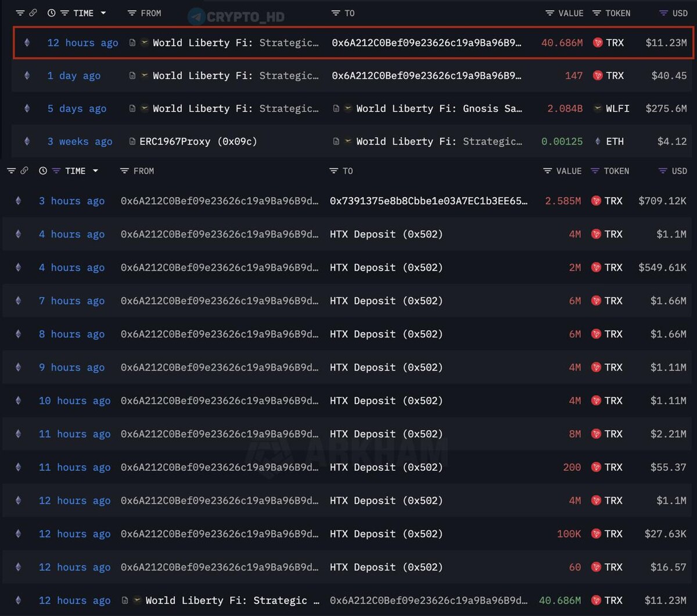
Task: Open address 0x7391375e8b8Cbbe1e03A7EC1b3EE65...
Action: coord(429,201)
